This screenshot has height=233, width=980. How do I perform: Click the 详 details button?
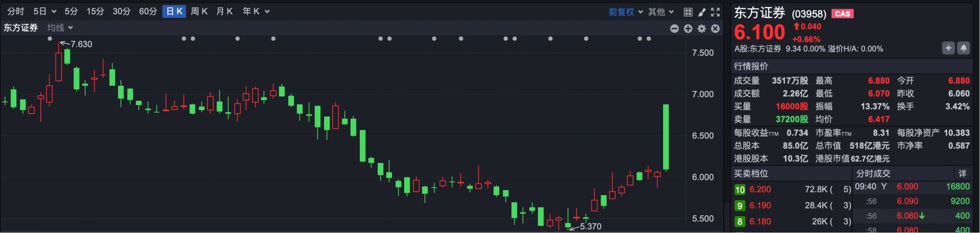click(962, 173)
